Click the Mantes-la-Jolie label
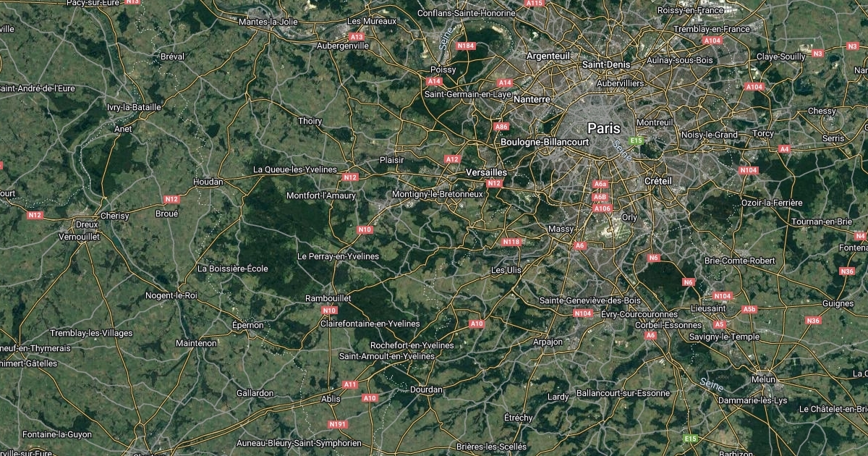The width and height of the screenshot is (868, 456). click(x=268, y=22)
